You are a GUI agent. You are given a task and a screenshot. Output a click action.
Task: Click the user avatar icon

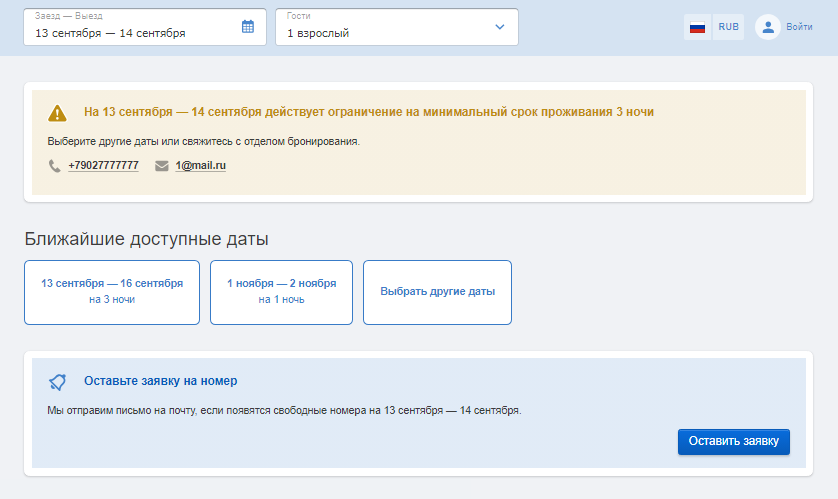768,27
